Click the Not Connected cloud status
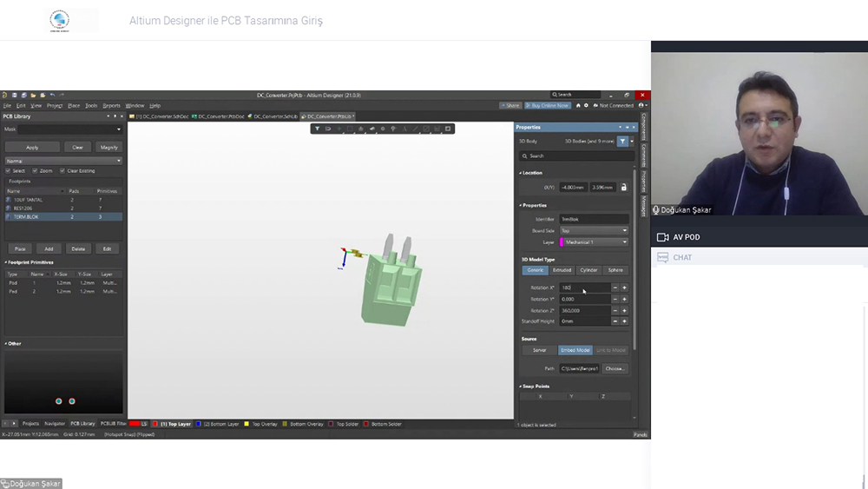This screenshot has height=489, width=868. click(x=614, y=105)
